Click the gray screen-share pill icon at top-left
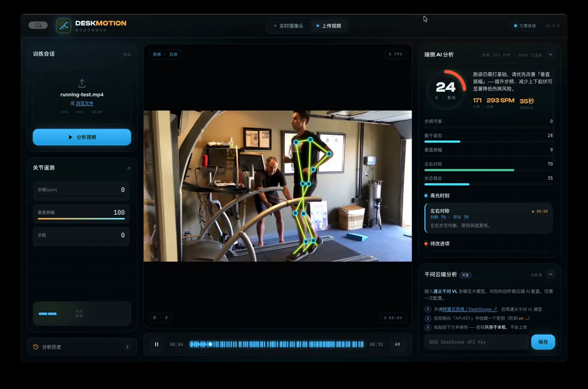 click(38, 25)
